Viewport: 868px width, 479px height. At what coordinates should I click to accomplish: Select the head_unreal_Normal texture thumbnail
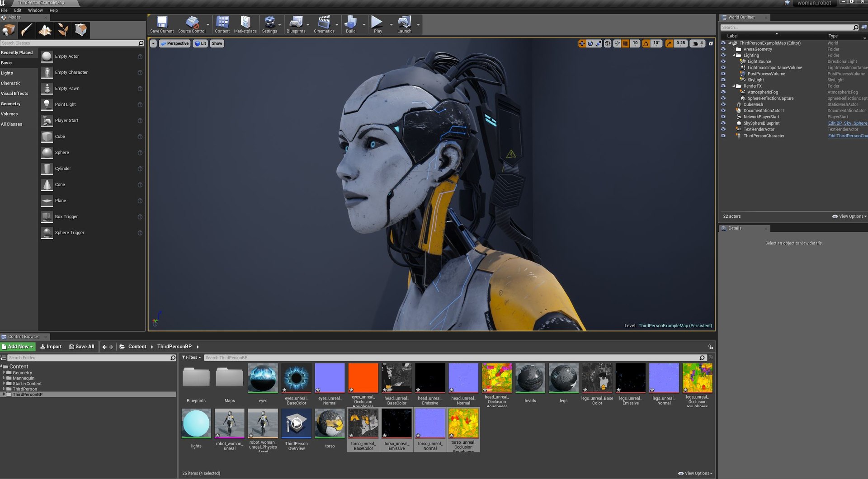tap(463, 378)
